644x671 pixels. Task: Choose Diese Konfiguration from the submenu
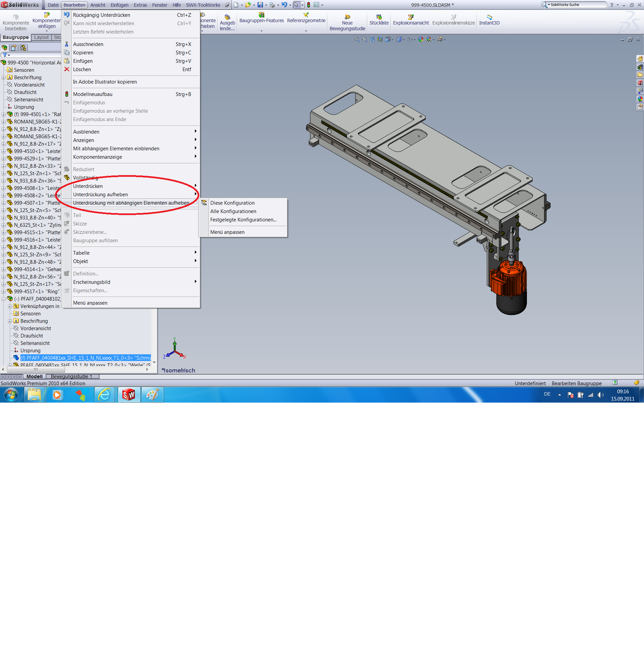[x=232, y=203]
